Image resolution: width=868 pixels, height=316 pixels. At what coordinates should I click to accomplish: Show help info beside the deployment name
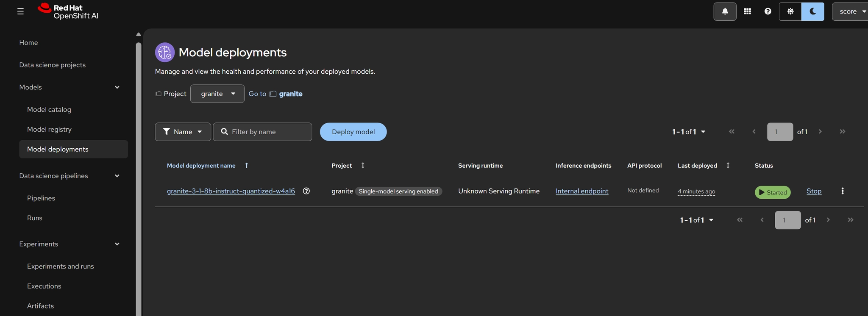click(306, 191)
